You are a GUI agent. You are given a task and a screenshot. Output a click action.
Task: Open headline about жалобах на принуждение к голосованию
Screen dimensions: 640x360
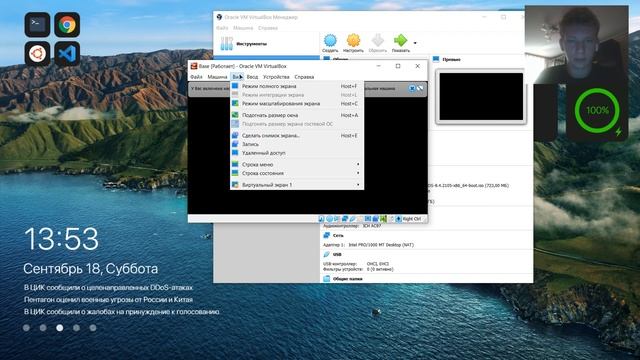point(122,312)
